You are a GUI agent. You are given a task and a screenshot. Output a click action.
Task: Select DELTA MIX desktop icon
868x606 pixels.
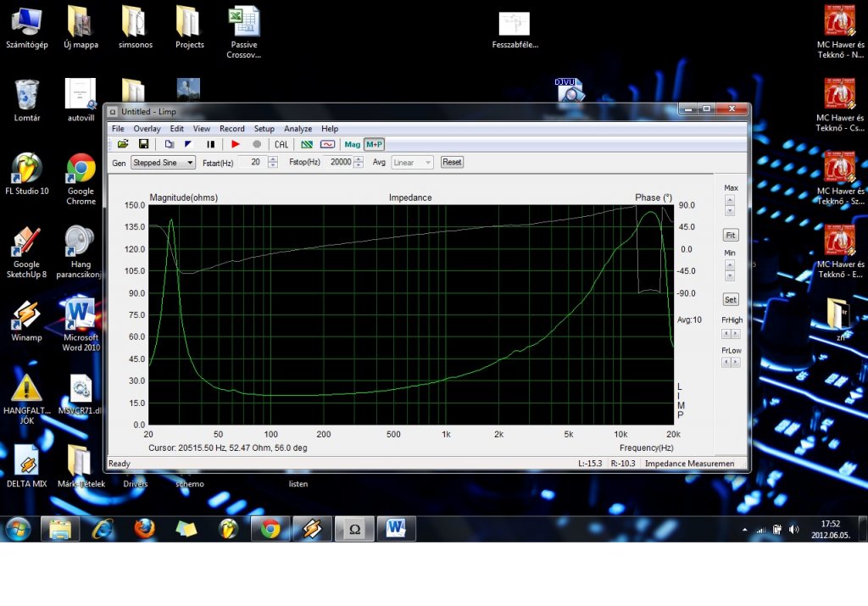[26, 466]
